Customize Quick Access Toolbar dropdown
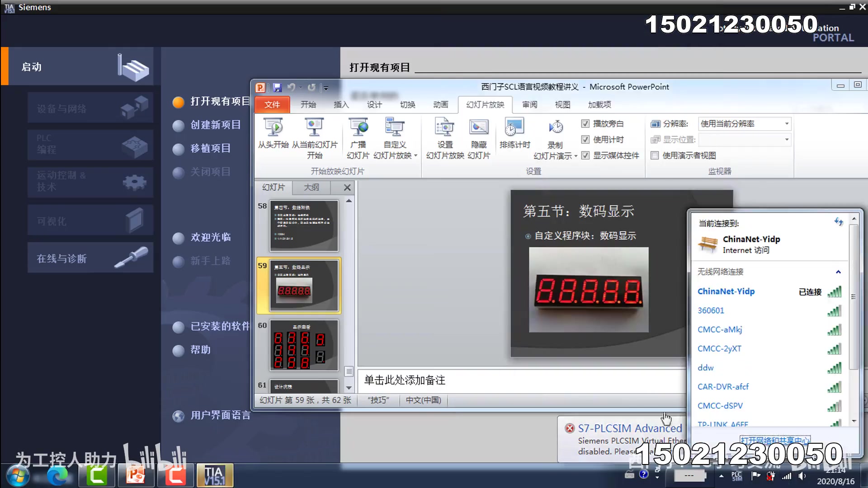Image resolution: width=868 pixels, height=488 pixels. [x=326, y=88]
